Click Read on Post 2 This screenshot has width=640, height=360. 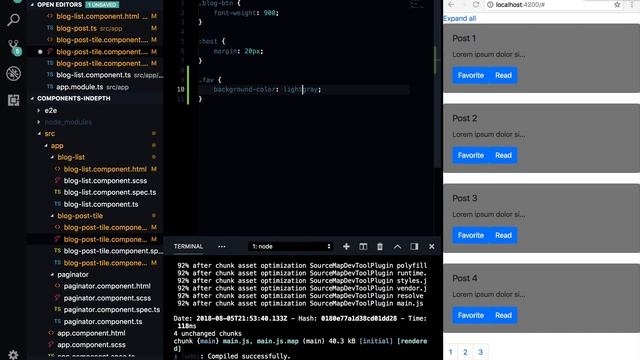[503, 156]
